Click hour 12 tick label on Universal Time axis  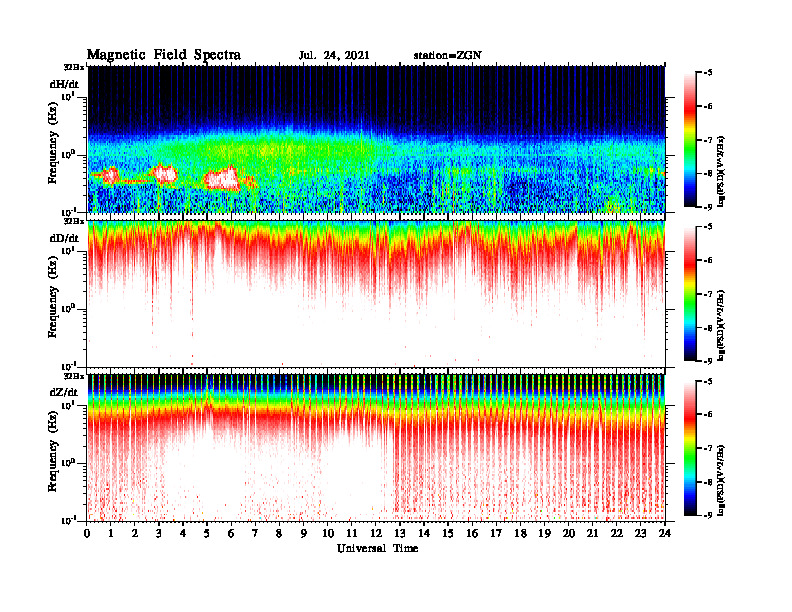click(x=376, y=534)
